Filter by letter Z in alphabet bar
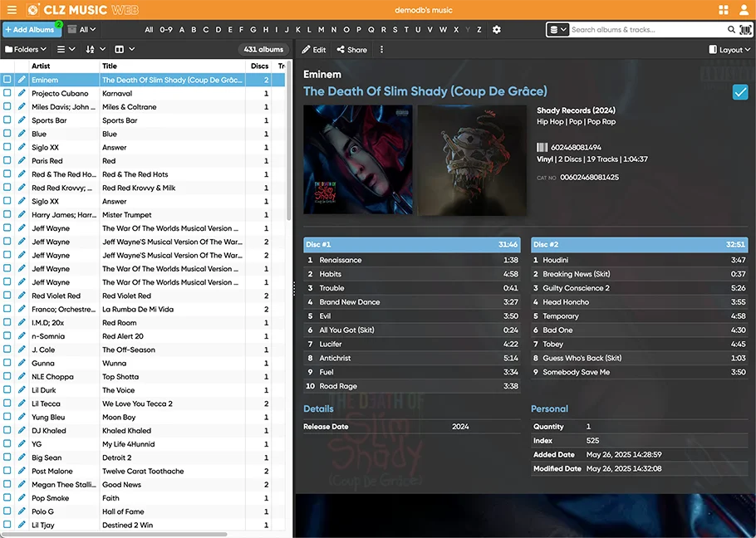Viewport: 756px width, 538px height. pyautogui.click(x=479, y=29)
